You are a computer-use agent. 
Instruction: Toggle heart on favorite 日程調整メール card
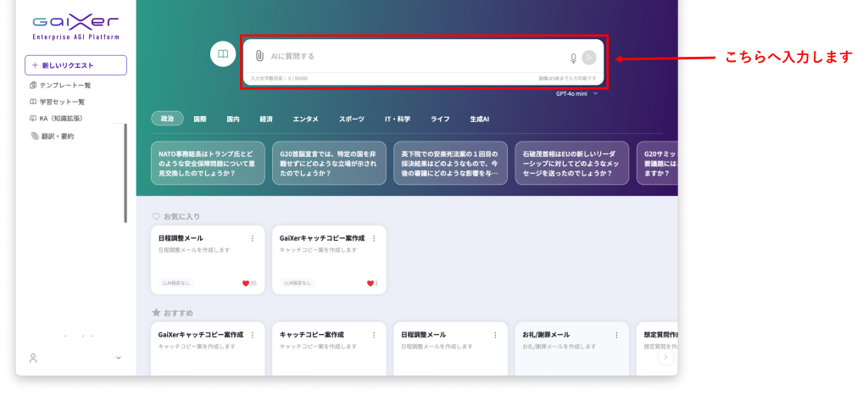click(246, 283)
